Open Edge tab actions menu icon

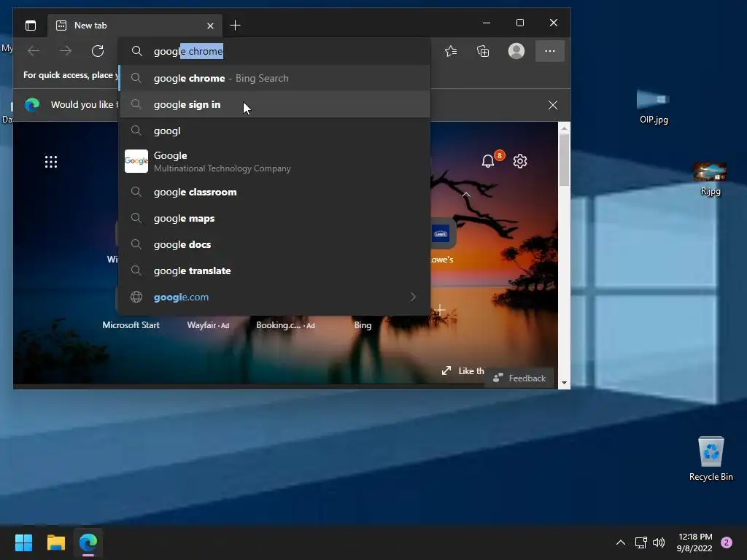tap(31, 26)
